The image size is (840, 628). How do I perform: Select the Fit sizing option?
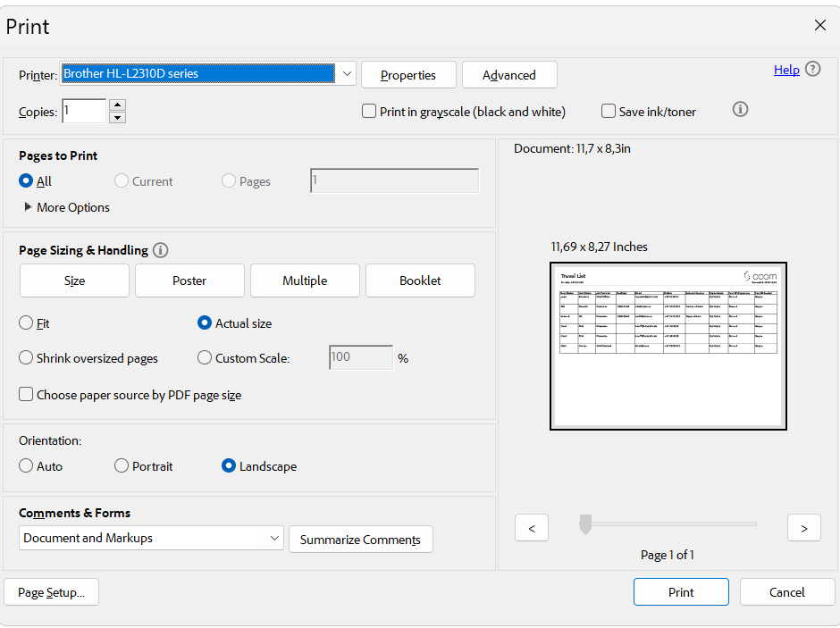(26, 322)
